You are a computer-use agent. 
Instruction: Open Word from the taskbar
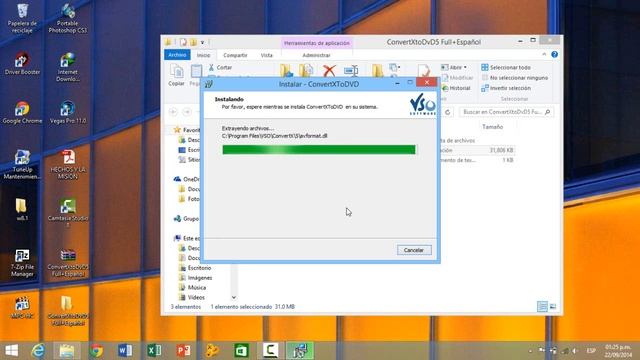[x=125, y=351]
